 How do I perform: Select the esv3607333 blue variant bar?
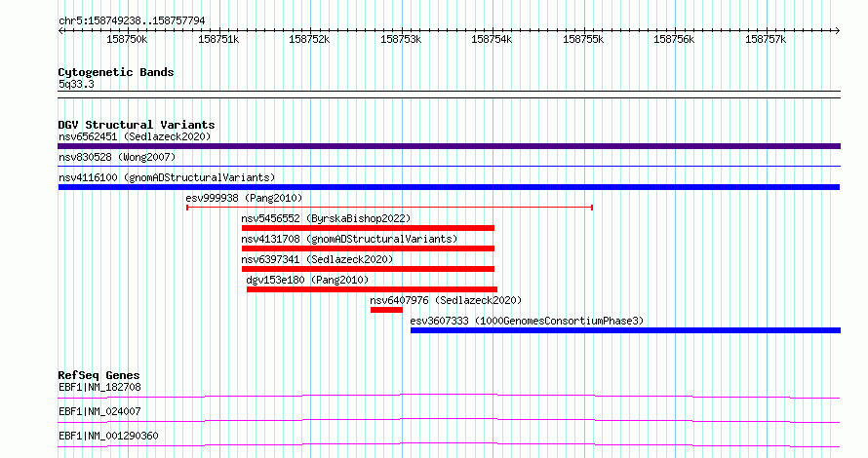pyautogui.click(x=625, y=330)
